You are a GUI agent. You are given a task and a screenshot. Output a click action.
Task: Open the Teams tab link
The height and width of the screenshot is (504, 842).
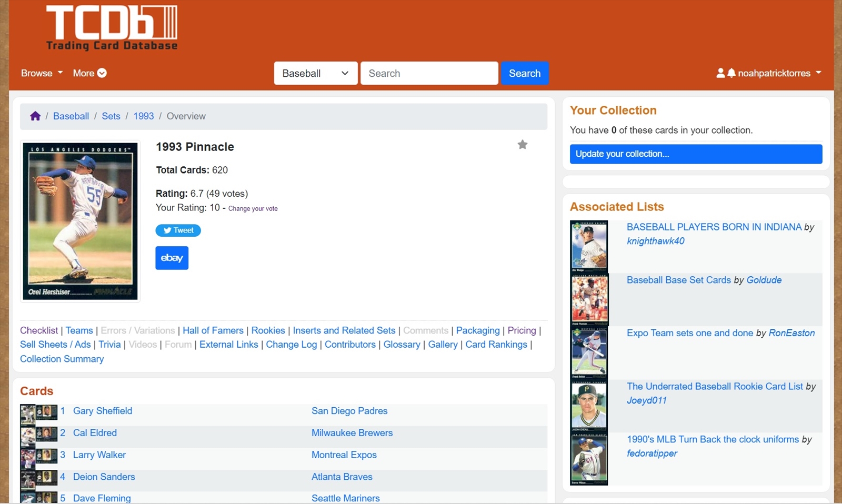(79, 330)
